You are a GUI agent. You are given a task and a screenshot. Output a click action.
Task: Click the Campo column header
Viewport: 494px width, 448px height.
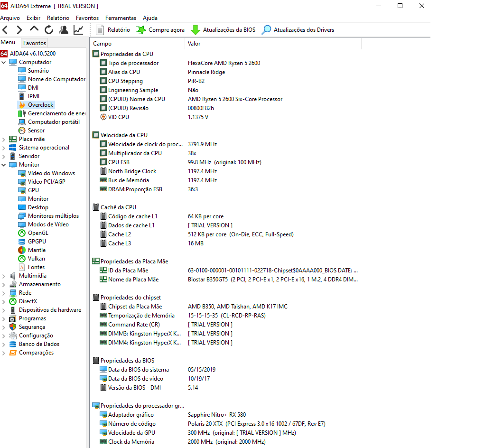(138, 44)
